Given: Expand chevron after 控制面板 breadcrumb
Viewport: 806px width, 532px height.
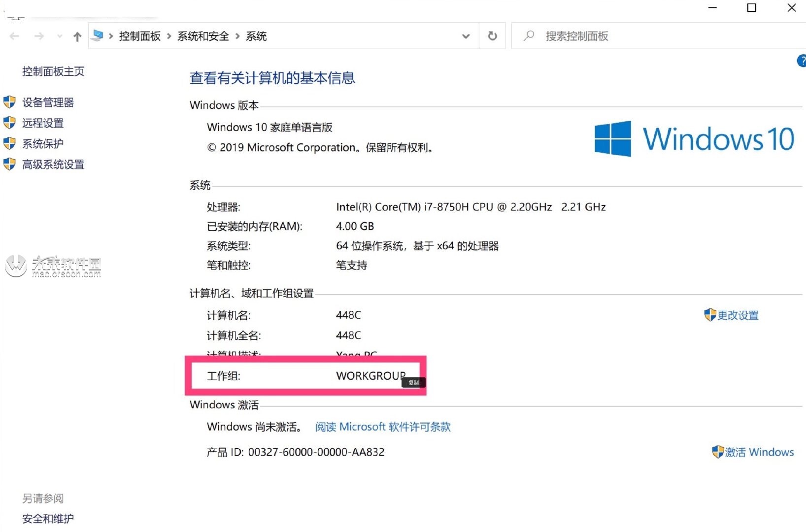Looking at the screenshot, I should [169, 36].
